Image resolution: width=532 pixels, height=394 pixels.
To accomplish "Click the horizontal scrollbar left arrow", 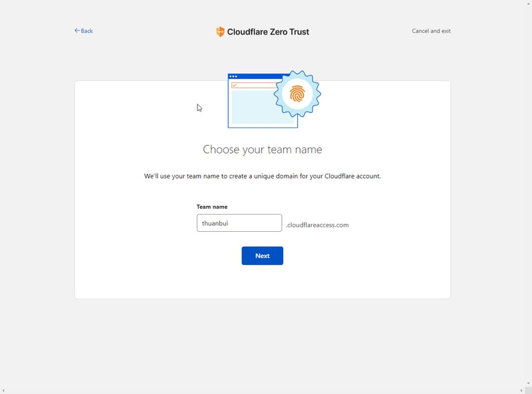I will tap(3, 391).
